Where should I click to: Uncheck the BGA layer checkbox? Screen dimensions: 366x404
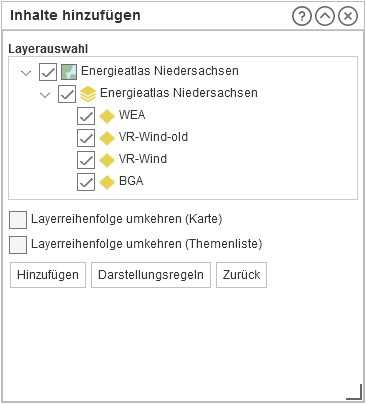pos(86,182)
